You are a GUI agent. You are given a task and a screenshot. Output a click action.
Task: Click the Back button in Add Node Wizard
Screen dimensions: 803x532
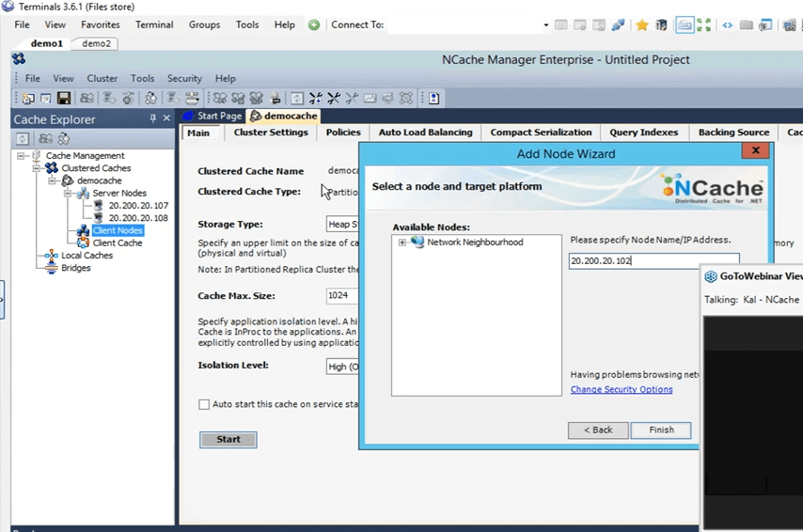[598, 430]
